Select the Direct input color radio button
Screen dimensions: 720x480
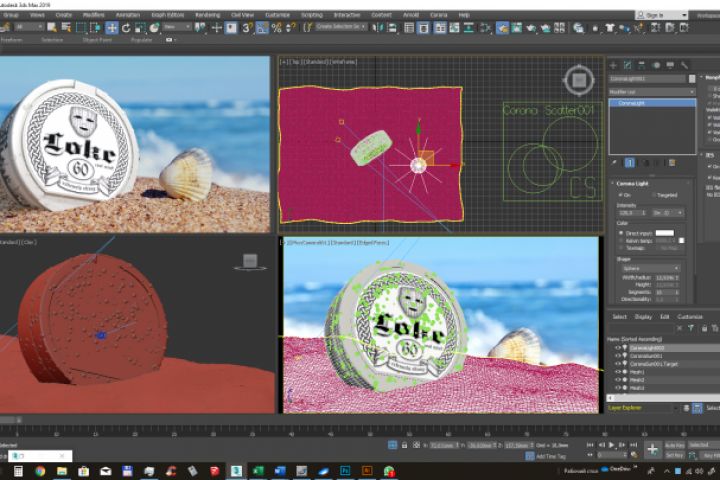tap(620, 233)
